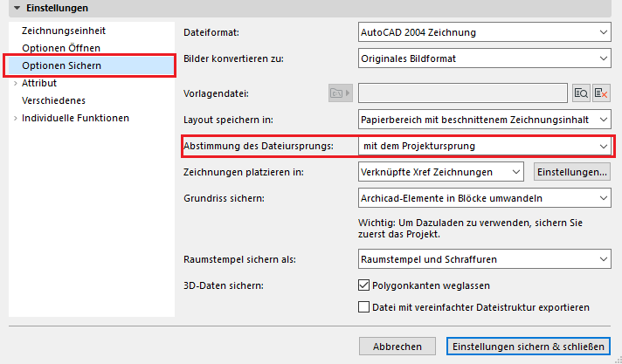Open 'Grundriss sichern' dropdown
Image resolution: width=622 pixels, height=364 pixels.
(x=484, y=198)
